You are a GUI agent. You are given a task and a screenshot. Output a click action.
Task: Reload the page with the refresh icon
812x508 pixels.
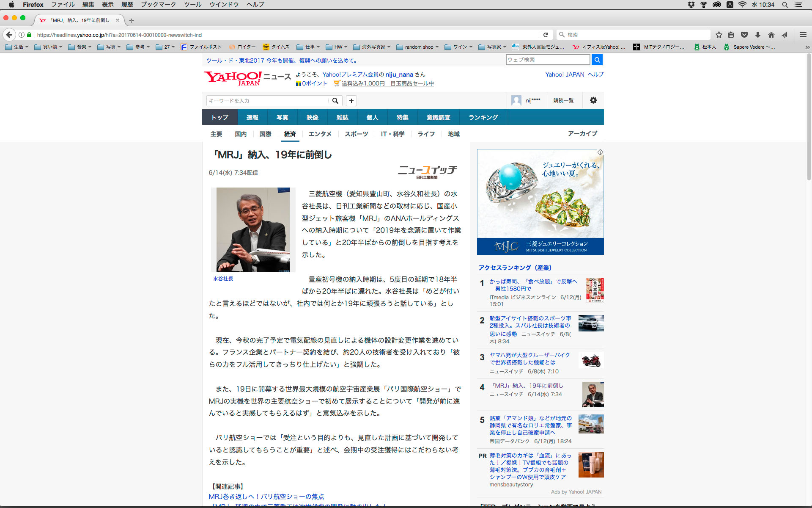546,35
